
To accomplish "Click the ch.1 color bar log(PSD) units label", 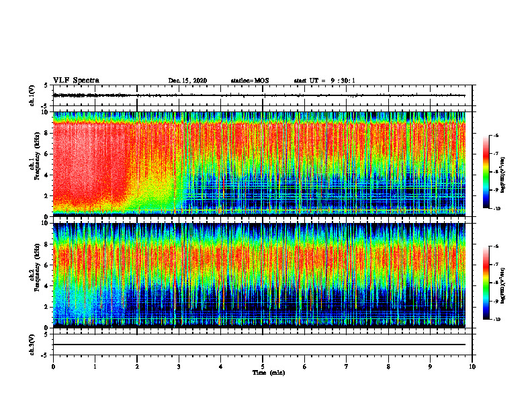I will (503, 175).
